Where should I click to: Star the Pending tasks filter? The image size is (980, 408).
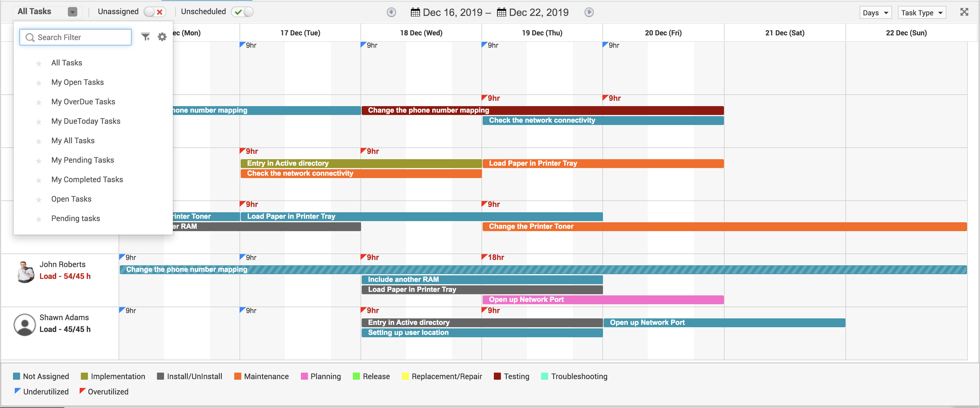pos(38,219)
